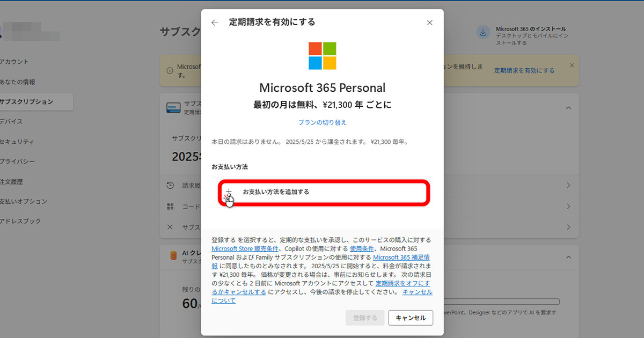644x338 pixels.
Task: Open the Microsoft 365 のインストール link
Action: [x=531, y=29]
